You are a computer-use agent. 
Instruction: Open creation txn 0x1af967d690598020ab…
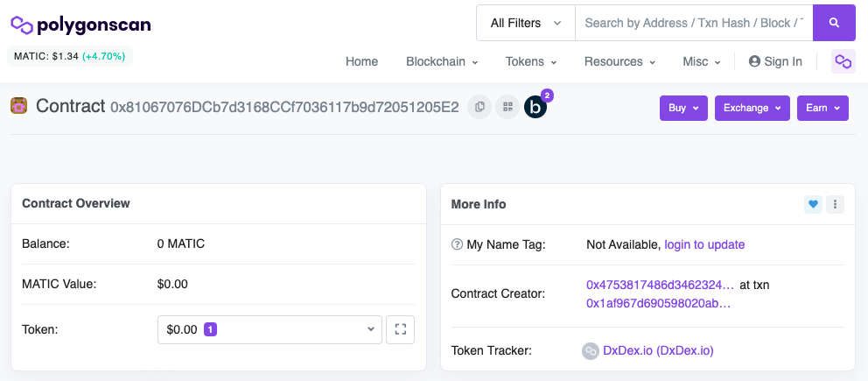click(x=658, y=303)
